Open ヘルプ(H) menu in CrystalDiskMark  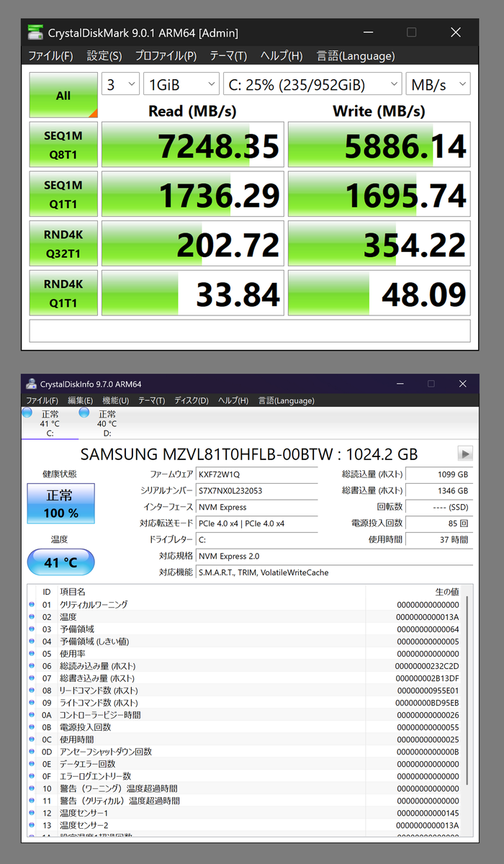[282, 56]
